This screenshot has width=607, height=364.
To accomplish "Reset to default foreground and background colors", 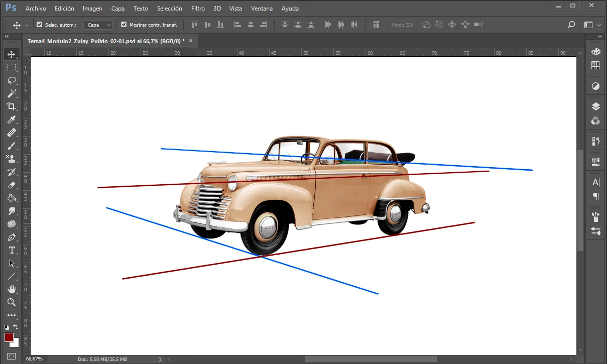I will [x=7, y=327].
